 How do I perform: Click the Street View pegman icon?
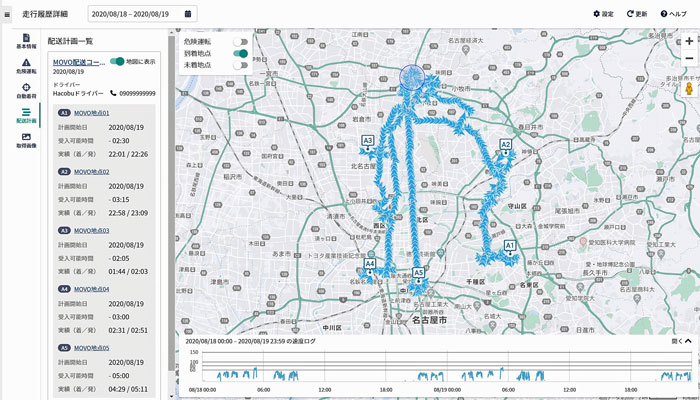690,89
